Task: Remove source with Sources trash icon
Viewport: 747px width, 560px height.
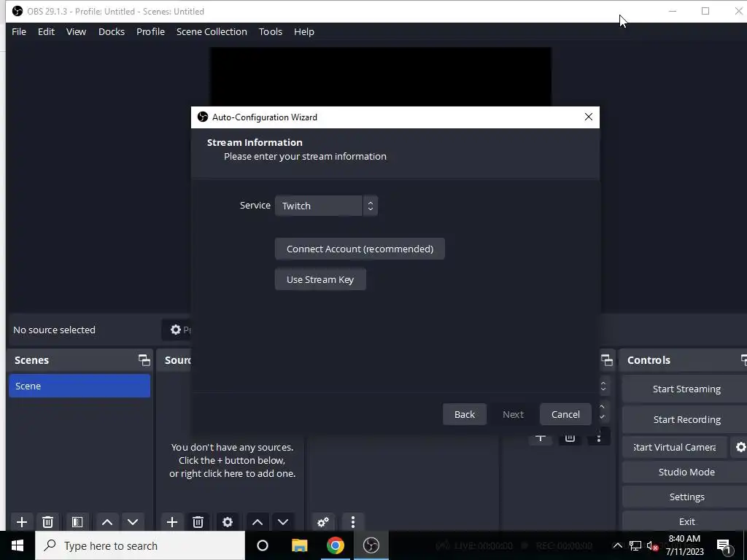Action: coord(198,522)
